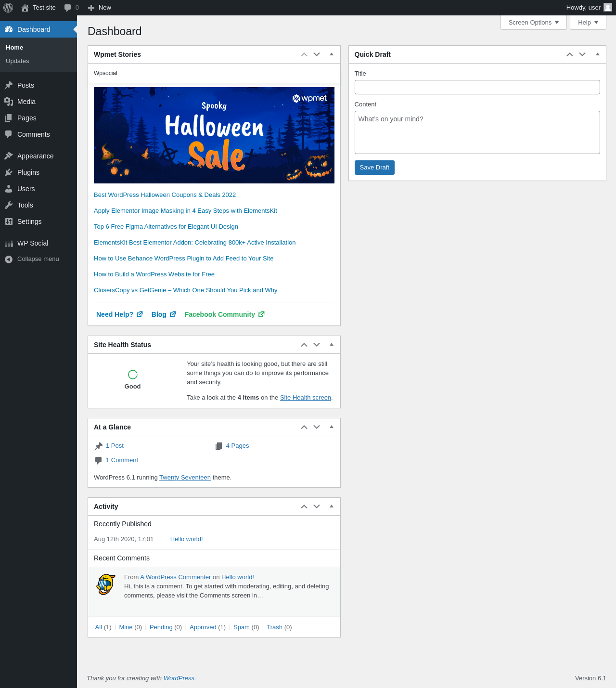616x688 pixels.
Task: Click the WordPress logo in admin bar
Action: [8, 8]
